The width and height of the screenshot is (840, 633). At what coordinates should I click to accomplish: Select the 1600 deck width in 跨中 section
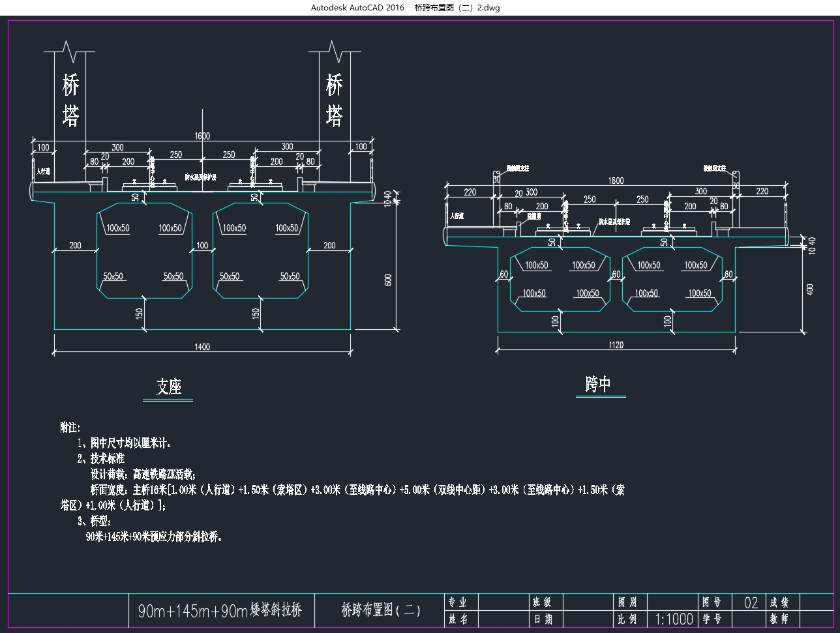coord(616,181)
